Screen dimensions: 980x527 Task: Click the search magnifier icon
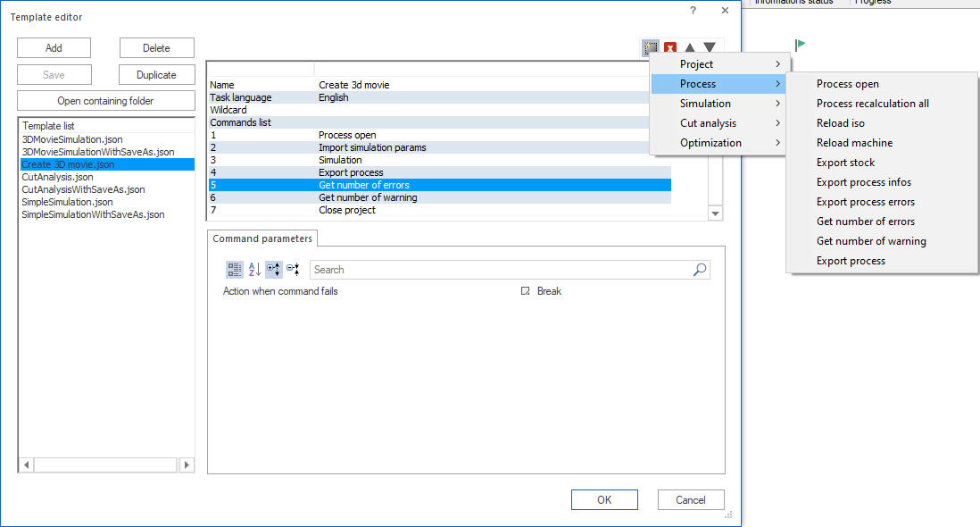pos(700,269)
